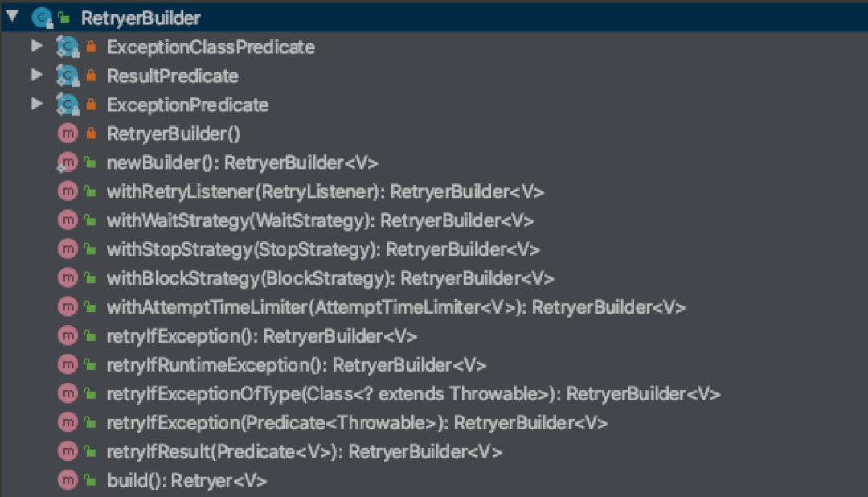The height and width of the screenshot is (497, 868).
Task: Expand the ExceptionPredicate inner class
Action: pos(36,105)
